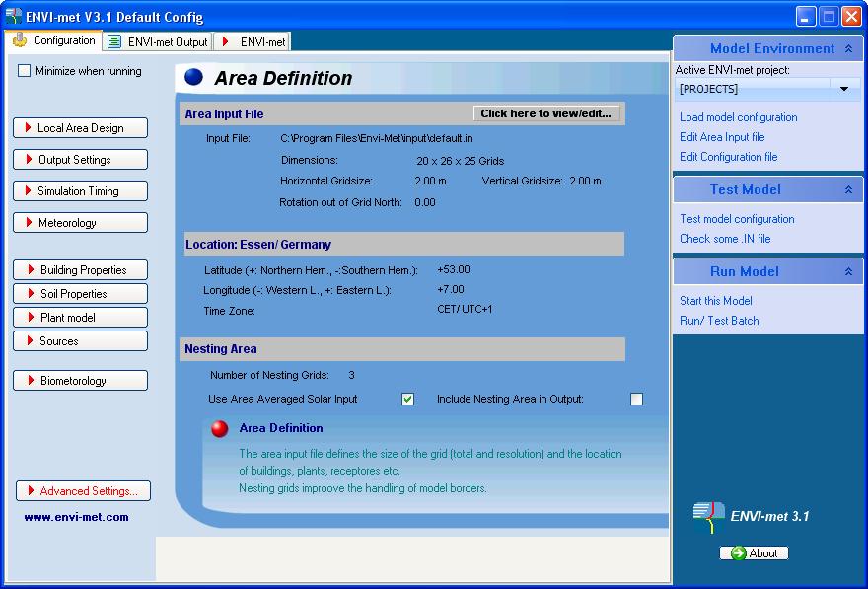Enable Include Nesting Area in Output checkbox
The height and width of the screenshot is (589, 868).
(x=636, y=400)
